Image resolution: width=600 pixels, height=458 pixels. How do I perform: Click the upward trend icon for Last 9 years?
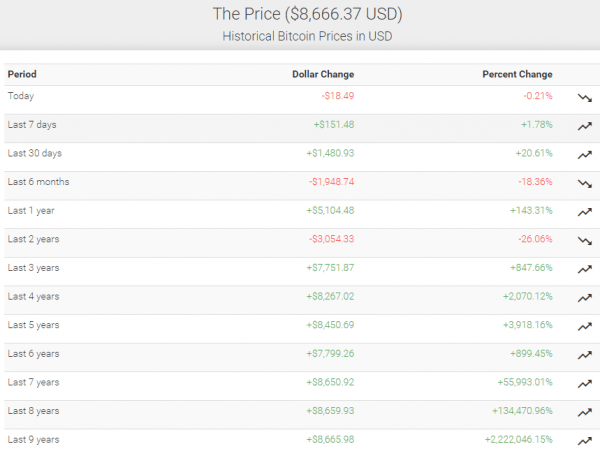click(x=585, y=441)
